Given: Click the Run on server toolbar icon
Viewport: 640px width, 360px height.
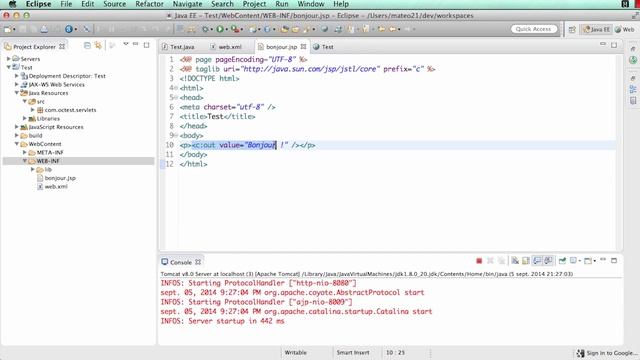Looking at the screenshot, I should pos(235,29).
